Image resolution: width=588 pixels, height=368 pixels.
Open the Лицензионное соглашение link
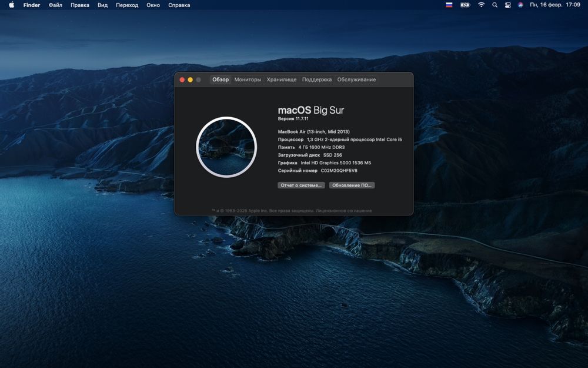(x=344, y=211)
